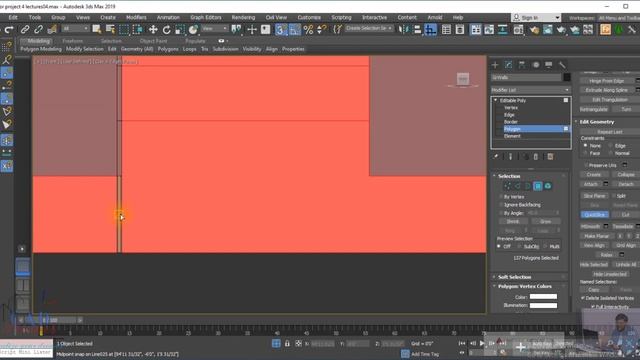
Task: Open the Create command panel tab
Action: point(495,65)
